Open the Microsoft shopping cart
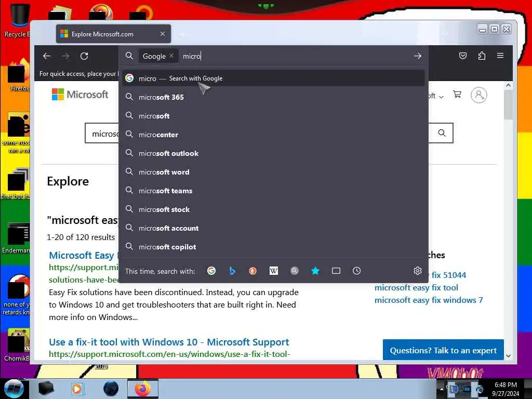Screen dimensions: 532x399 [x=457, y=95]
